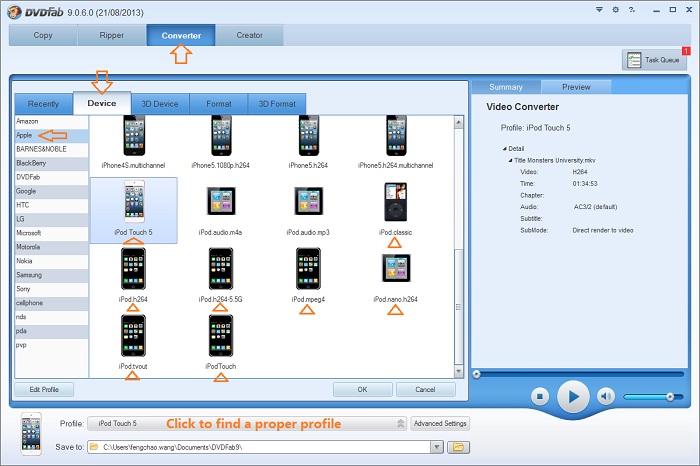Open the help question mark icon
This screenshot has width=700, height=466.
[632, 9]
